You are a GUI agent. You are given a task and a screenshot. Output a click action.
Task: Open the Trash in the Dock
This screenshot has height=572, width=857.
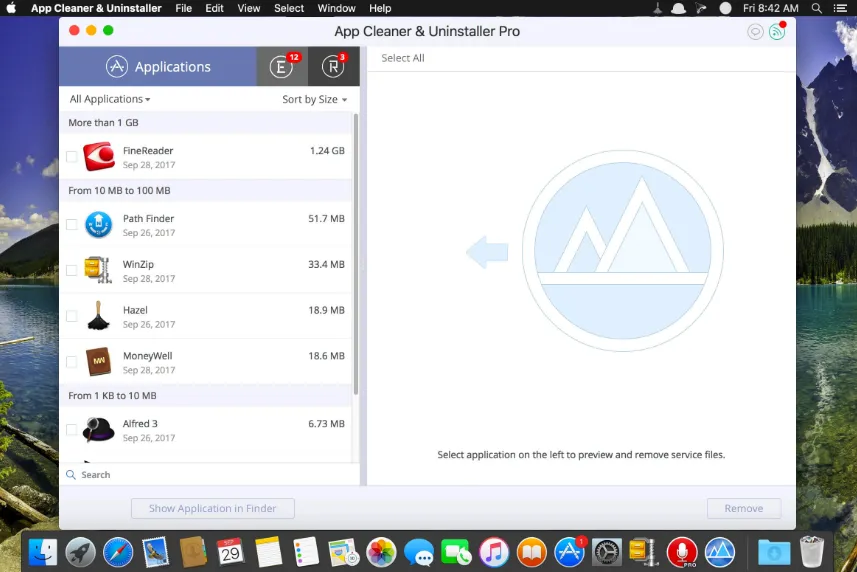(812, 552)
